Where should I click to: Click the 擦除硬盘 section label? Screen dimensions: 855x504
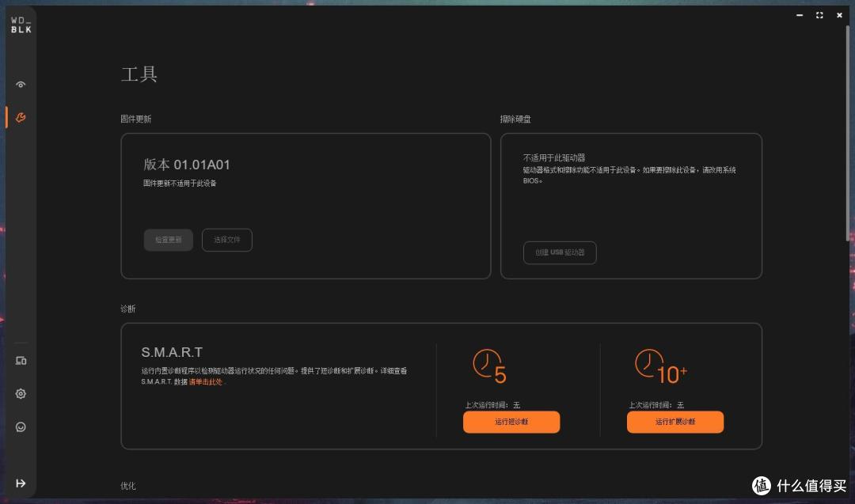point(515,119)
